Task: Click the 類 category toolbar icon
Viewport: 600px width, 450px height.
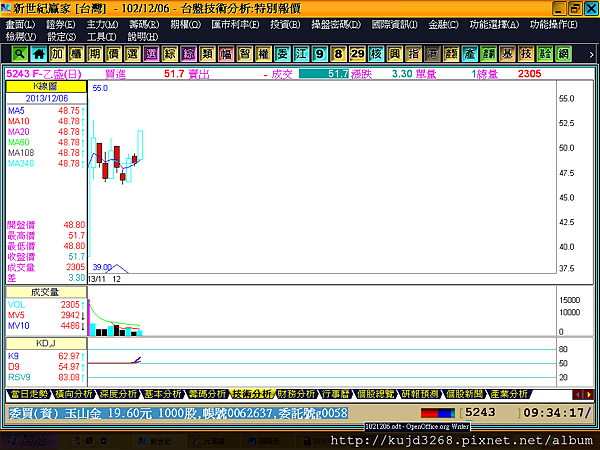Action: point(207,54)
